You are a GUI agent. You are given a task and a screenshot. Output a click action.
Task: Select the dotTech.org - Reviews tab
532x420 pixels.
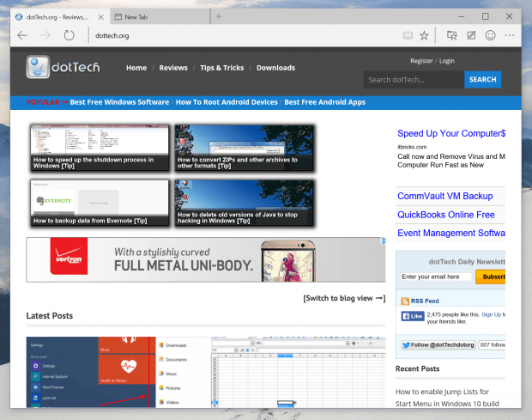point(59,17)
